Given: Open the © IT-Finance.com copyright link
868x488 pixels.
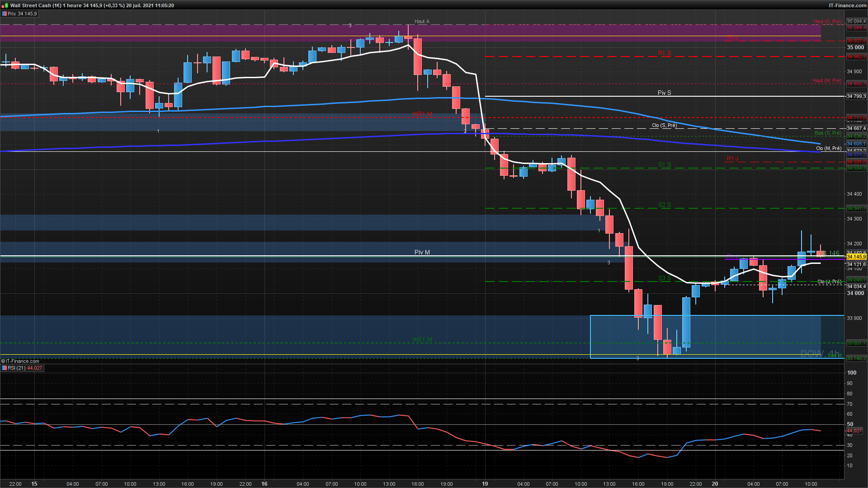Looking at the screenshot, I should click(20, 361).
